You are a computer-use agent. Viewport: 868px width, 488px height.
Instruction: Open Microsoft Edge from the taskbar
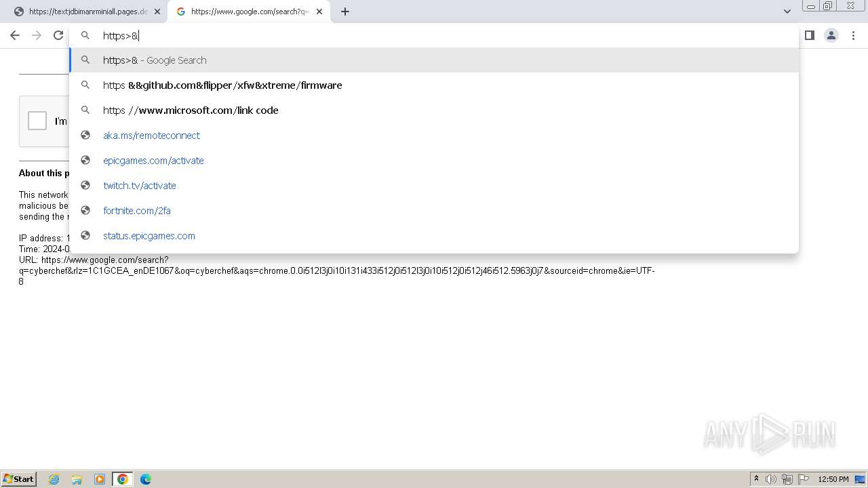[x=146, y=479]
